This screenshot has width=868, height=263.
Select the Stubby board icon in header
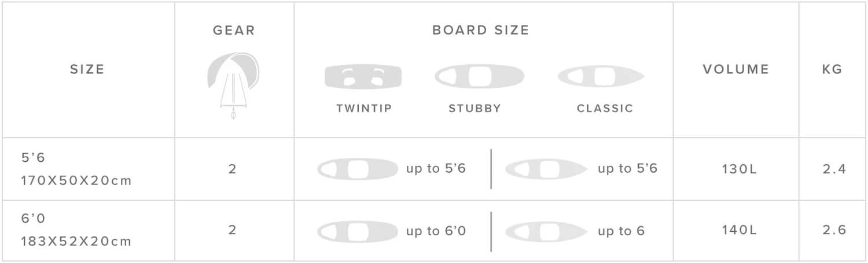(480, 77)
